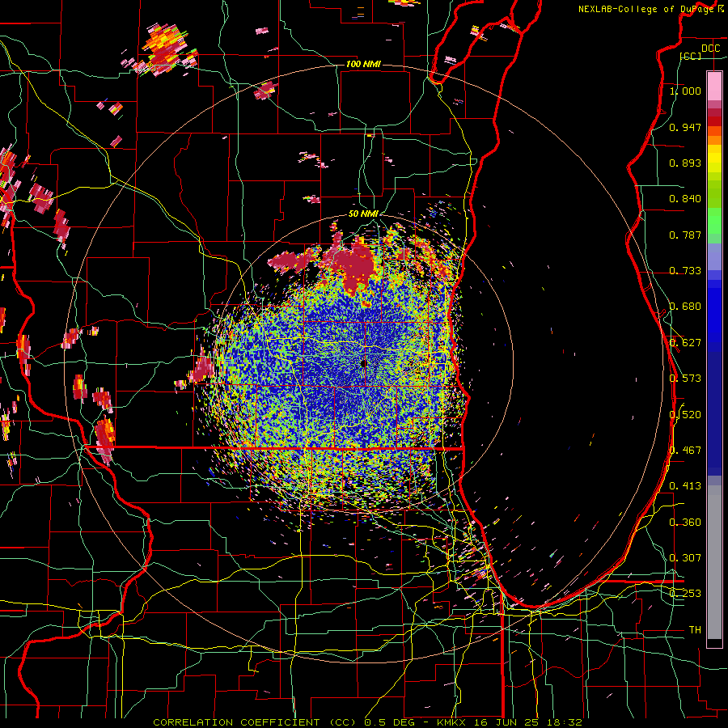Viewport: 728px width, 728px height.
Task: Click the 100 NMI range ring label
Action: 363,64
